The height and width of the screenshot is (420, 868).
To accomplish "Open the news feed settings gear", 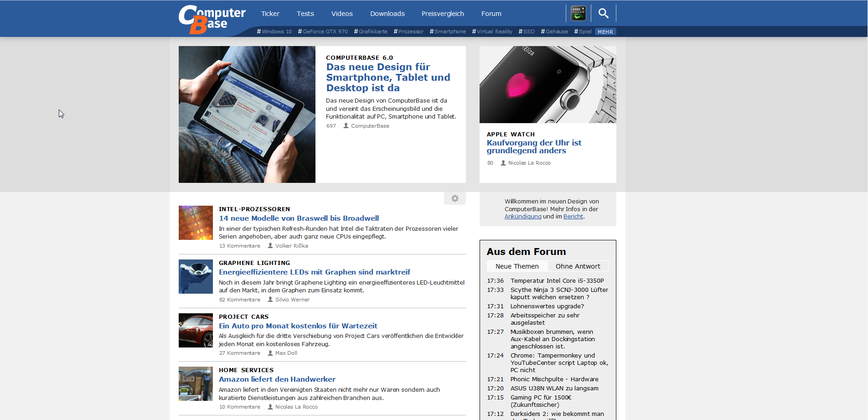I will pos(455,198).
